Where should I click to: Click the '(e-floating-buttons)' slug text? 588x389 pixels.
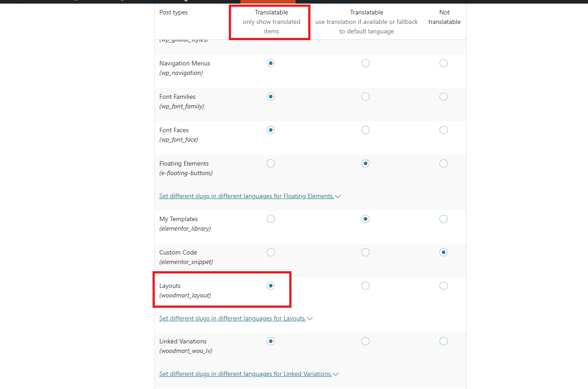pos(186,173)
